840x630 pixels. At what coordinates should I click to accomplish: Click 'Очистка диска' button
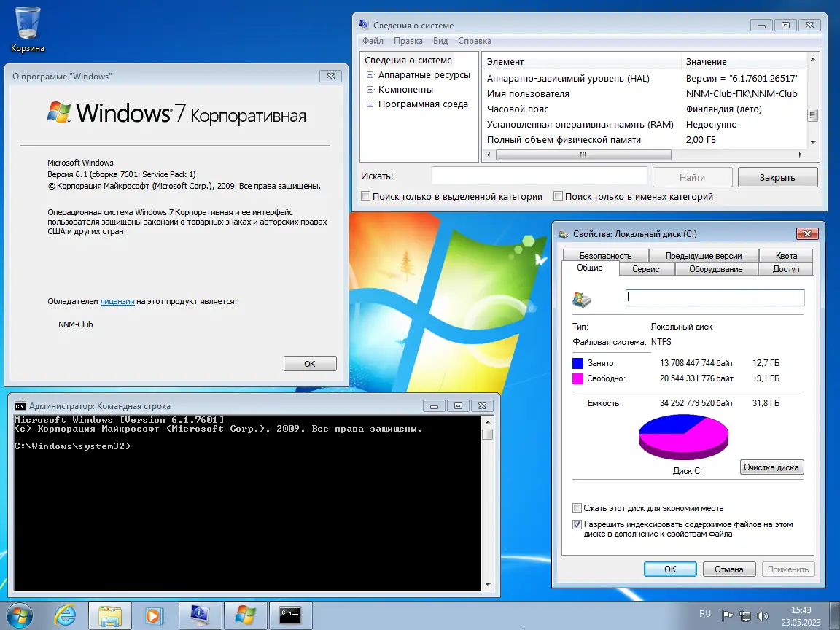click(771, 467)
